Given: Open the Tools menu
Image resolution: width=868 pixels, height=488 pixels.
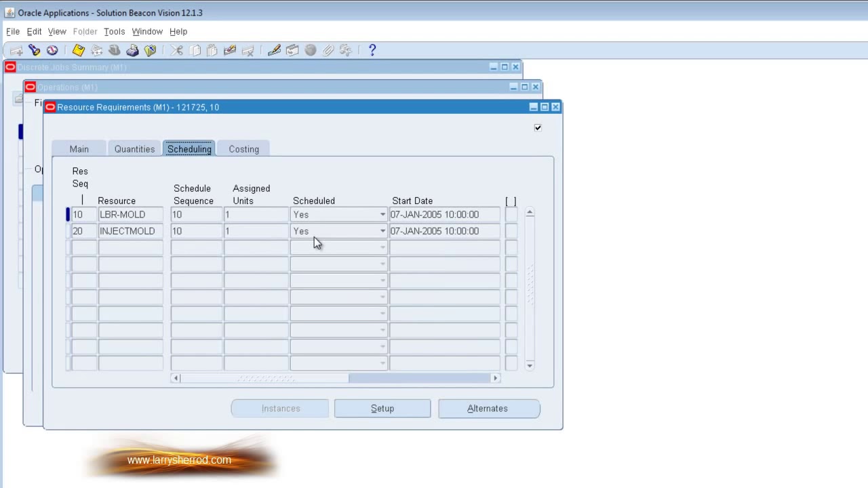Looking at the screenshot, I should click(x=114, y=31).
